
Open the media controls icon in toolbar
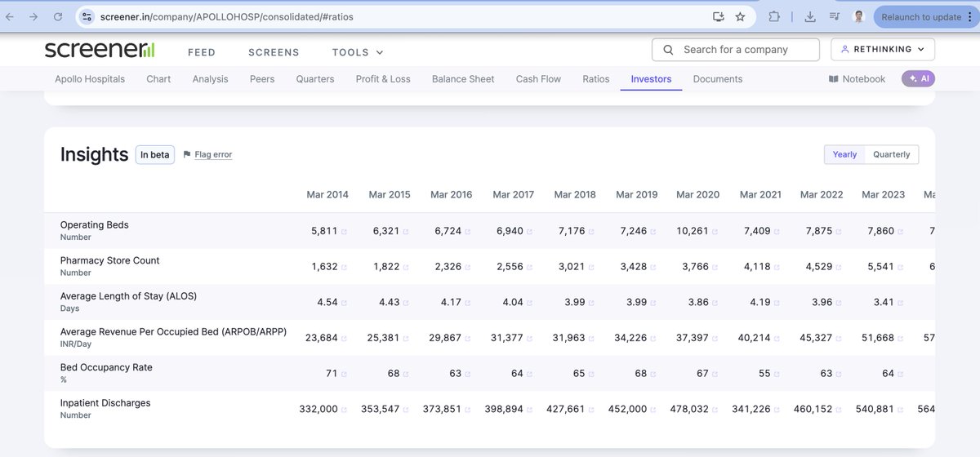coord(834,16)
